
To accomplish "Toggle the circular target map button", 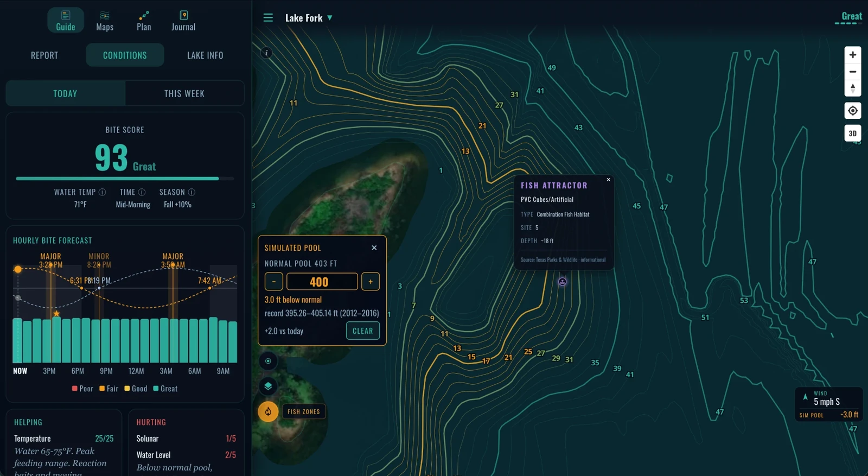I will [x=268, y=361].
